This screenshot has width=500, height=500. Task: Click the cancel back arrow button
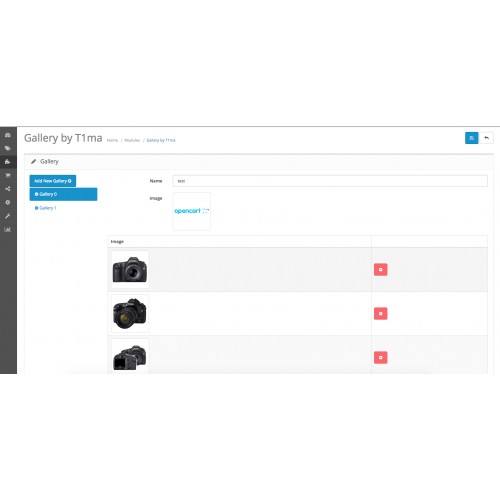[486, 138]
